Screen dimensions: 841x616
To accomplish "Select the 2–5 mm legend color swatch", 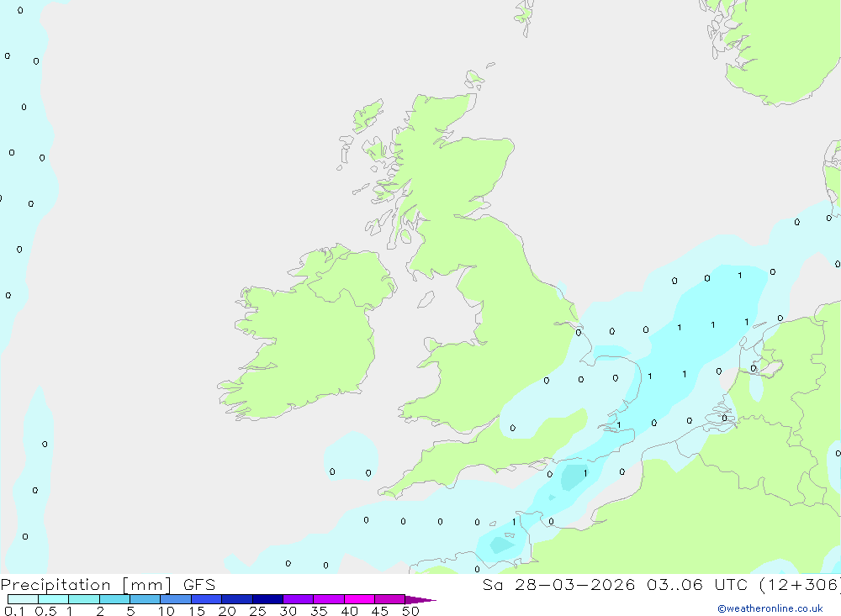I will 114,599.
